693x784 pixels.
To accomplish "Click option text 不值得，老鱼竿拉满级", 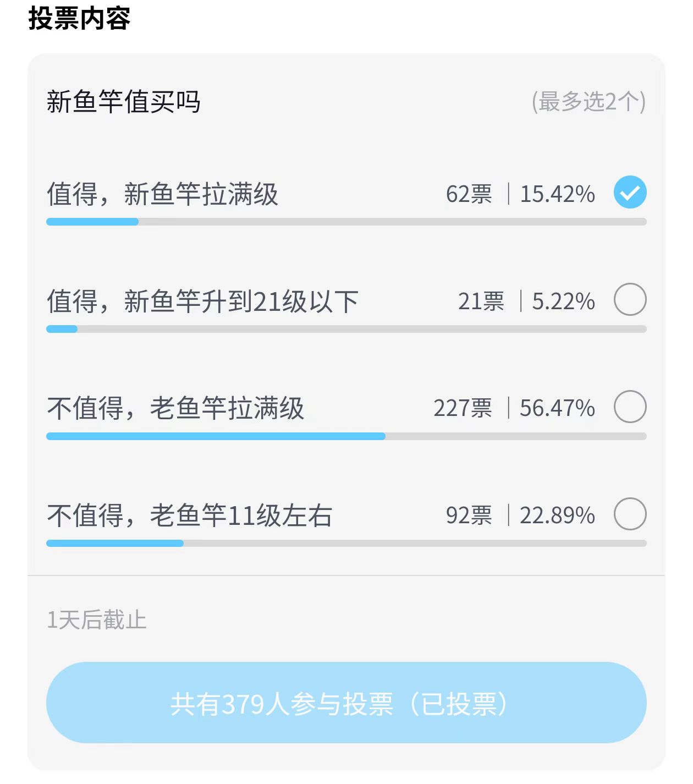I will (175, 408).
